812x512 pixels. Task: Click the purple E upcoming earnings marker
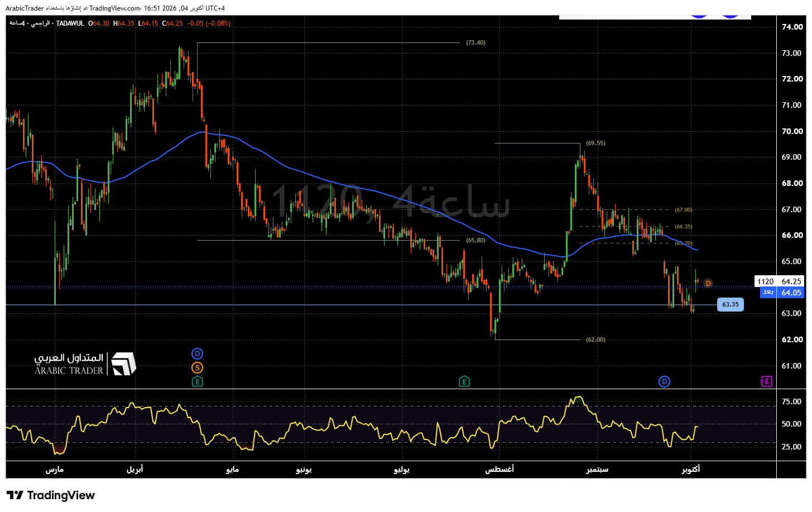(766, 381)
